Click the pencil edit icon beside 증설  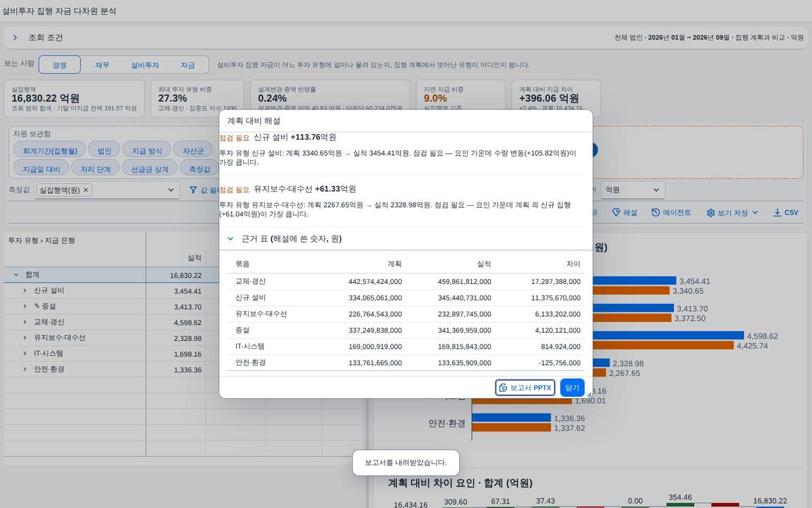point(37,306)
